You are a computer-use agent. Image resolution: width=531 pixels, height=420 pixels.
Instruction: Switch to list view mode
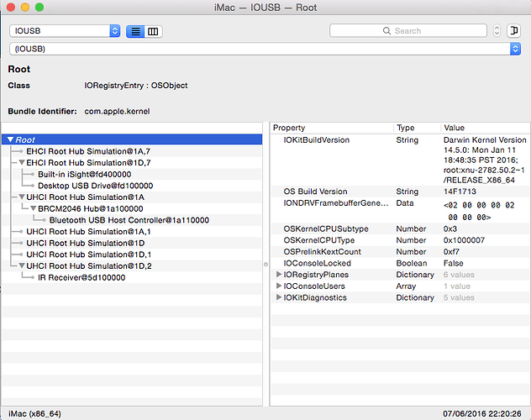135,31
